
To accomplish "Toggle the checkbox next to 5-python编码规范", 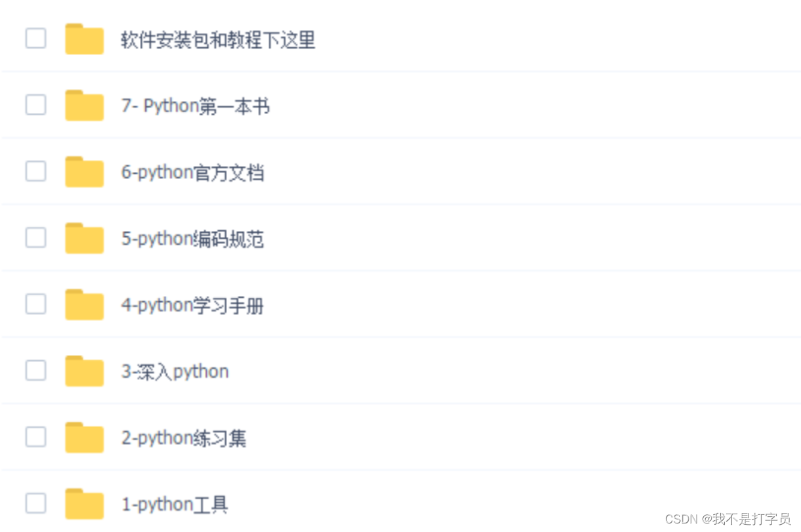I will 35,237.
